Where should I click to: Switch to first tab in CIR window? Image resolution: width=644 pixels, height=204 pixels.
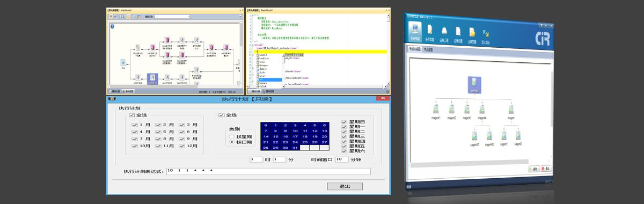[x=414, y=49]
